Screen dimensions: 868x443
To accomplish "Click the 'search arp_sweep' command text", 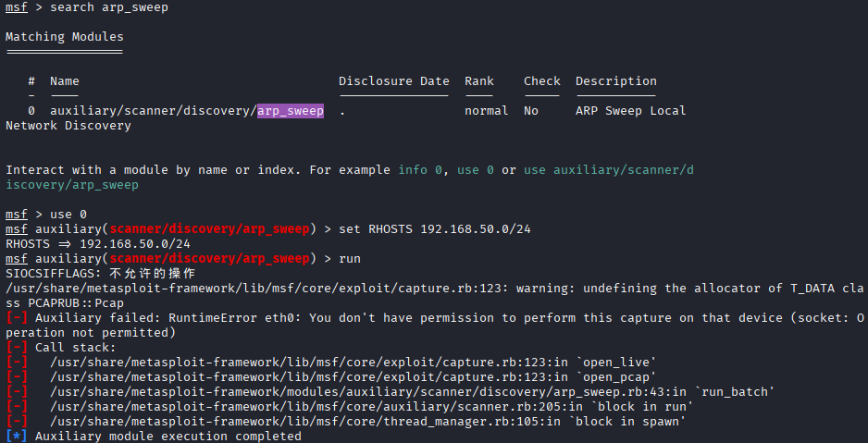I will coord(109,7).
